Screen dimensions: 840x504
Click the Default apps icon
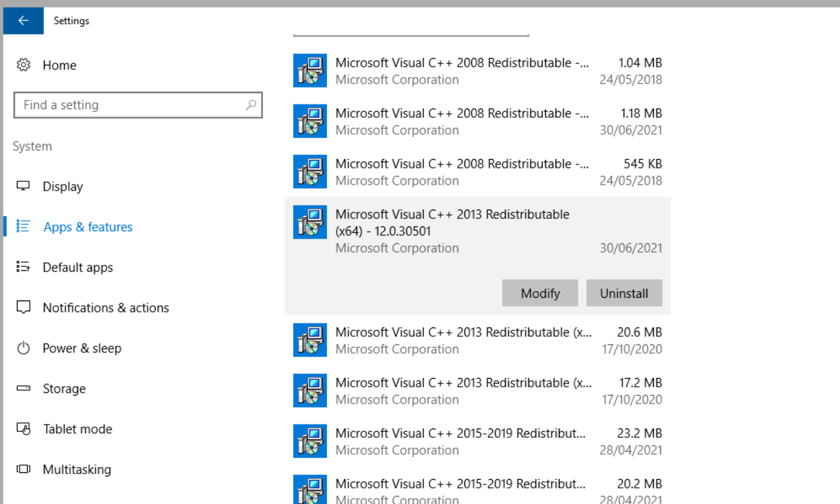coord(24,267)
